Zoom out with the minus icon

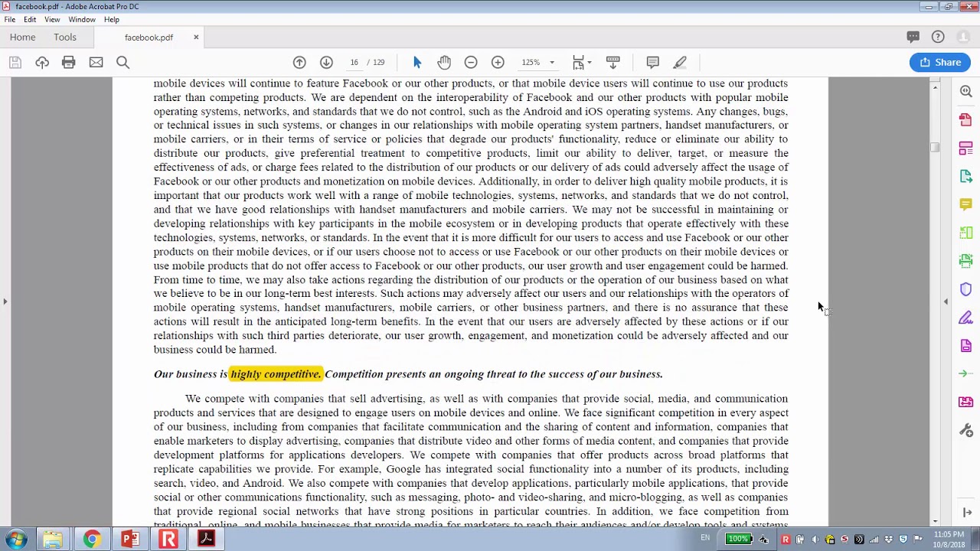click(x=471, y=62)
